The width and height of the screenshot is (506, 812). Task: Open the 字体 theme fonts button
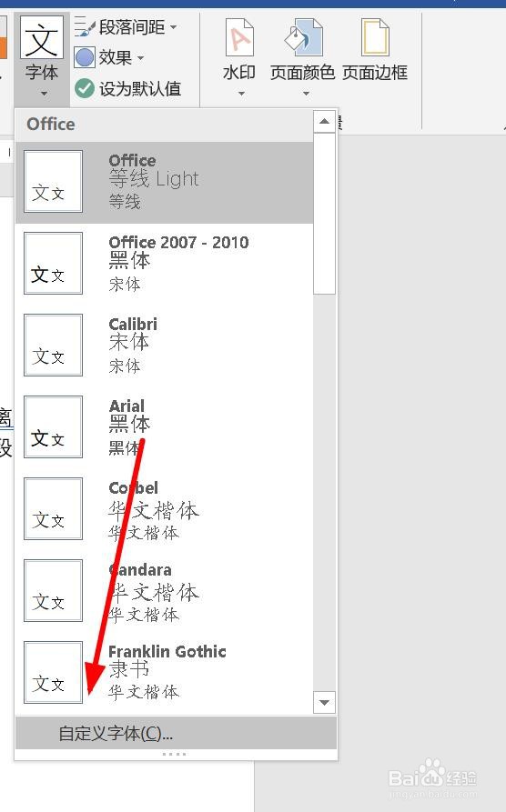pos(42,58)
